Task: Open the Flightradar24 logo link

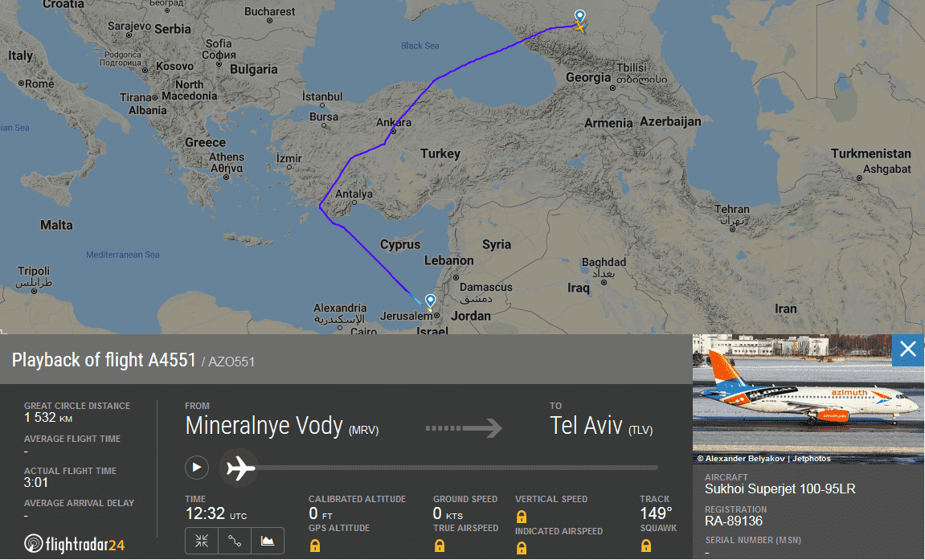Action: (x=75, y=544)
